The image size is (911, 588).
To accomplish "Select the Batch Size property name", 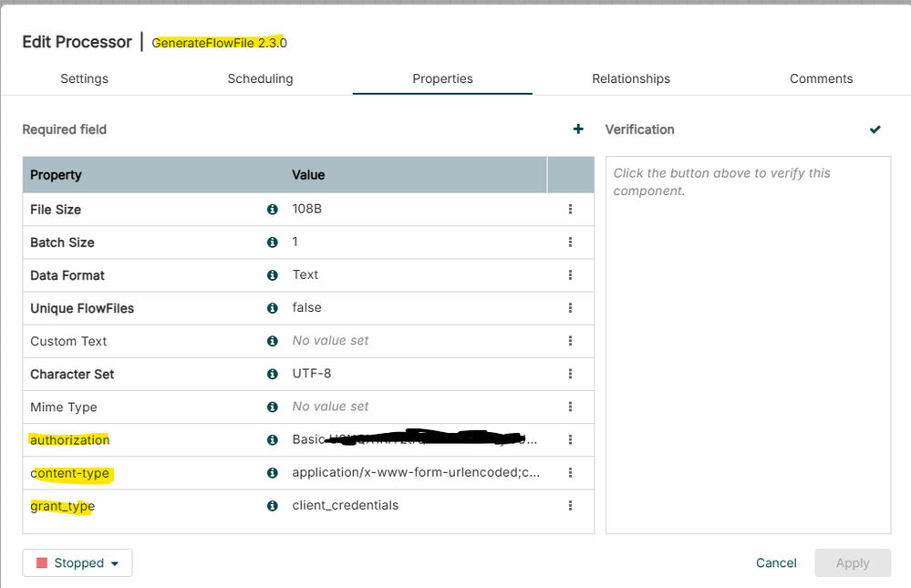I will [62, 242].
